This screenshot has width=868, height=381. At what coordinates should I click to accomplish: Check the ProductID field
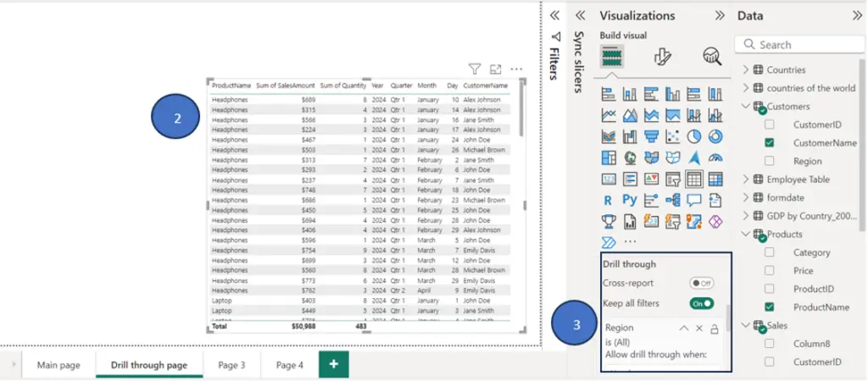(770, 289)
